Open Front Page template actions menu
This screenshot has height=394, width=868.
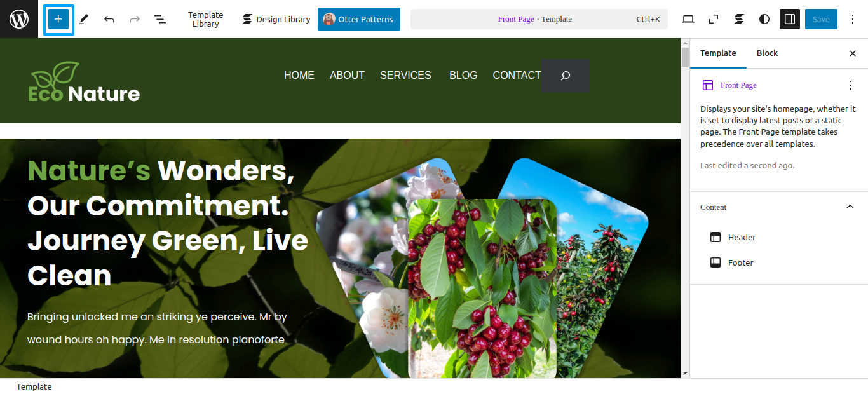[850, 85]
